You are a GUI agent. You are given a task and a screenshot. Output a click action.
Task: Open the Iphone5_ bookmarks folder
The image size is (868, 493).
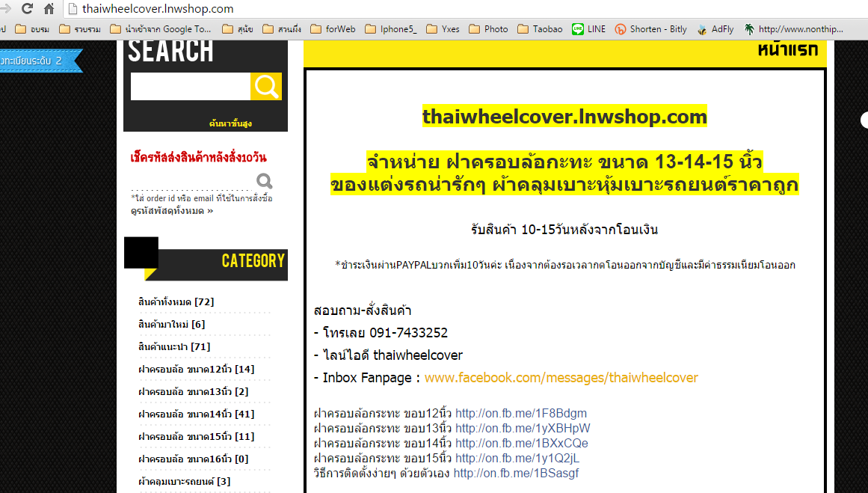391,29
